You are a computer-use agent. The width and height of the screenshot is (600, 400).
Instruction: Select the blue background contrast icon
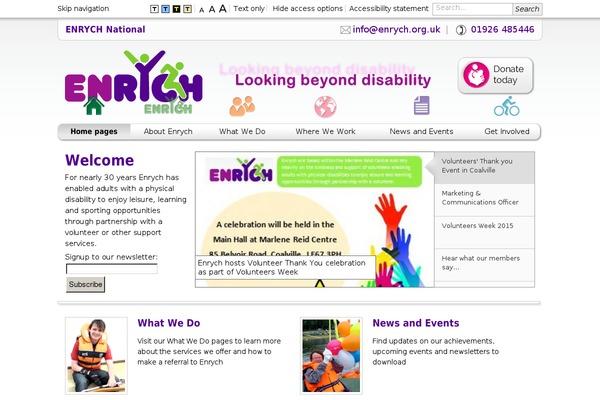[x=165, y=9]
